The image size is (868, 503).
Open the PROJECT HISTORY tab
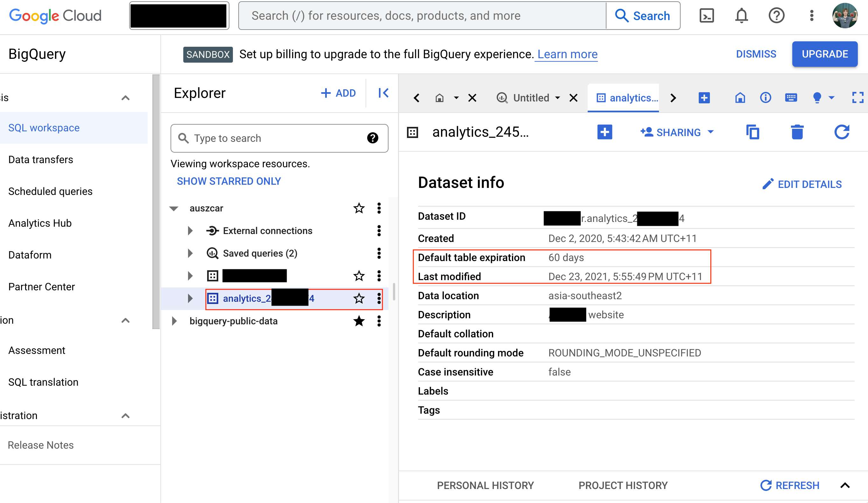pyautogui.click(x=623, y=486)
